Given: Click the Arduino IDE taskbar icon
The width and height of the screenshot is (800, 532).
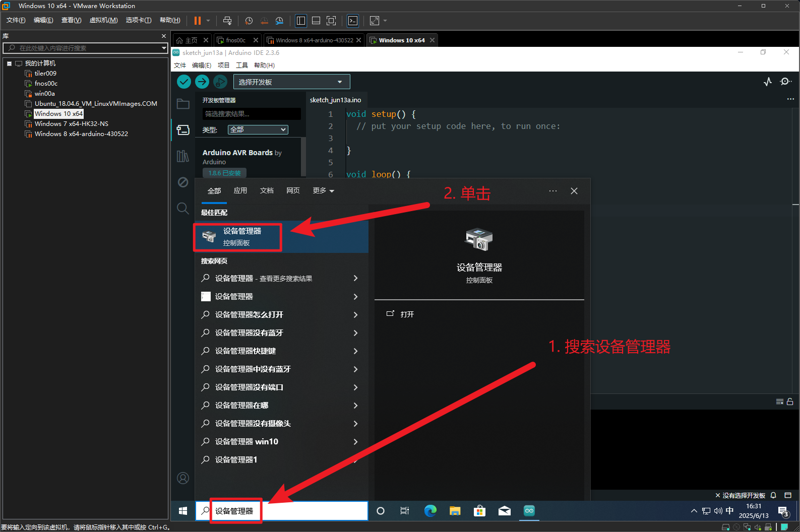Looking at the screenshot, I should click(529, 511).
